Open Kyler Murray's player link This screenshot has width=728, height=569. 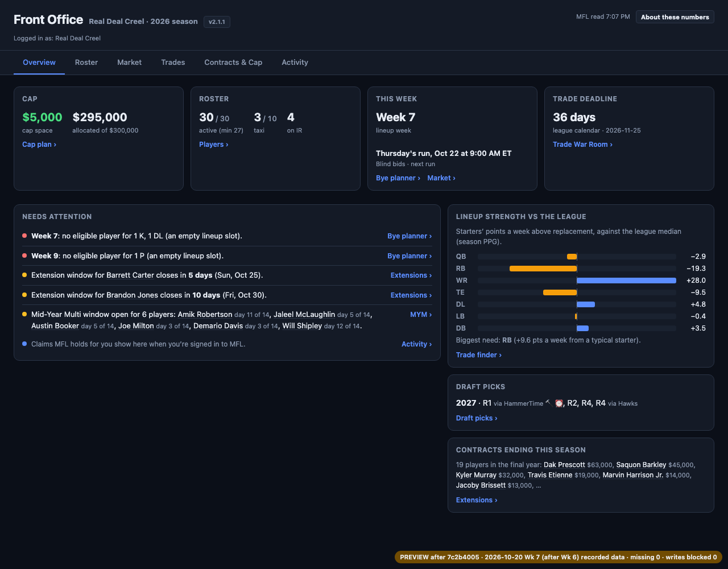pos(476,475)
